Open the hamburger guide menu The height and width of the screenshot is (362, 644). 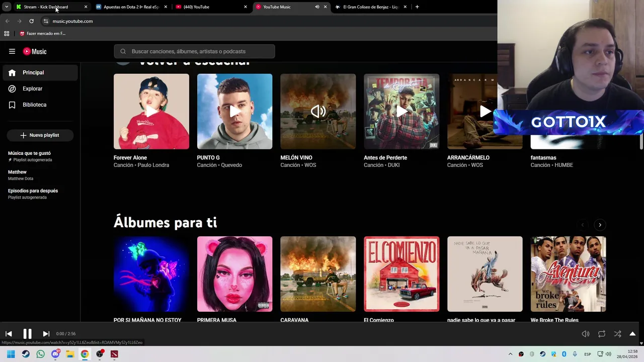point(12,51)
